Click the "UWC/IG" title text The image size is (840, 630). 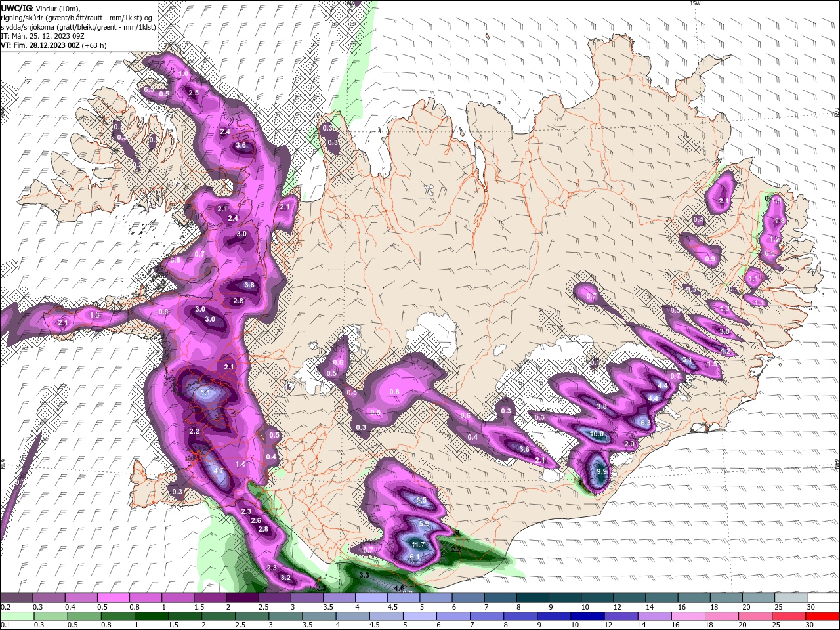(16, 8)
